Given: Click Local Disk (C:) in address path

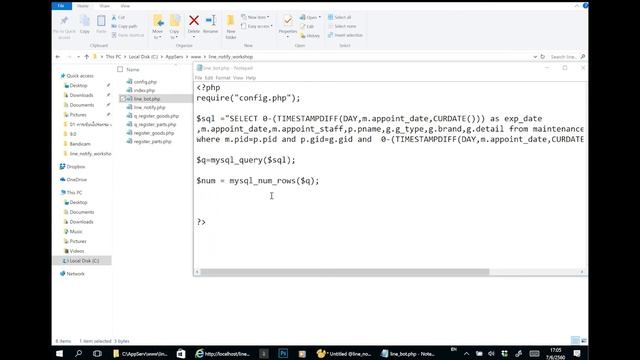Looking at the screenshot, I should [x=143, y=57].
